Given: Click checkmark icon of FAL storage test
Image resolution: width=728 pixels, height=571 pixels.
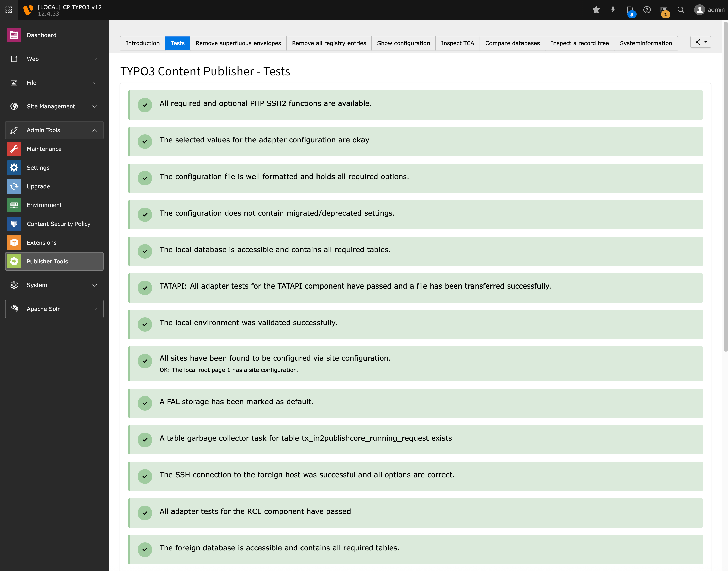Looking at the screenshot, I should point(145,403).
